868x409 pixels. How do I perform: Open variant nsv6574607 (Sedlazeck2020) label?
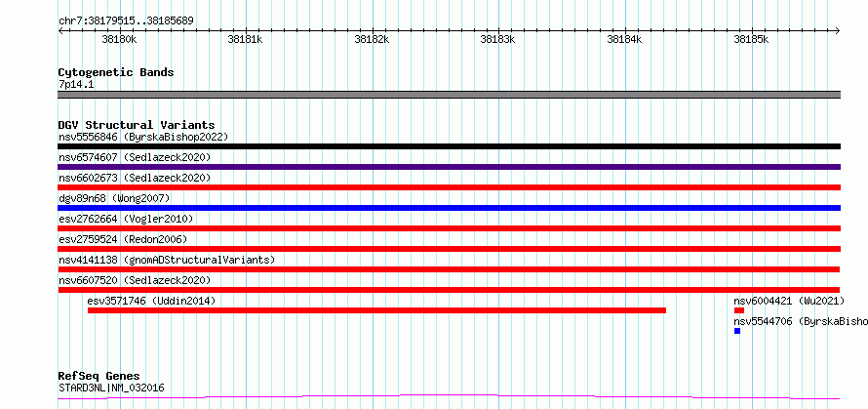tap(135, 157)
